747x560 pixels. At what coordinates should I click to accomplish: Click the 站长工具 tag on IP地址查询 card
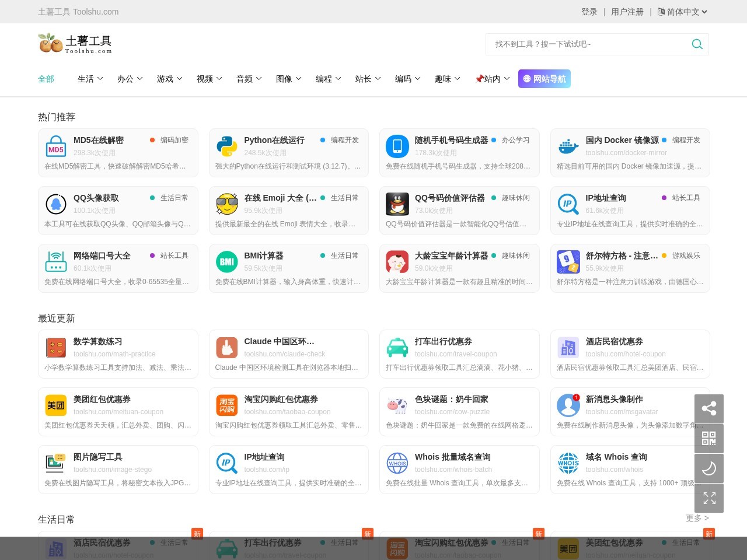686,198
